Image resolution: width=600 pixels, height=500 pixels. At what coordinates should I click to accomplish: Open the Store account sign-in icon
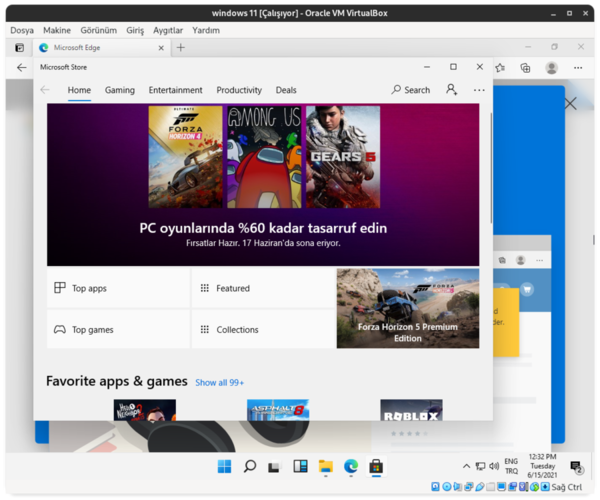point(452,90)
